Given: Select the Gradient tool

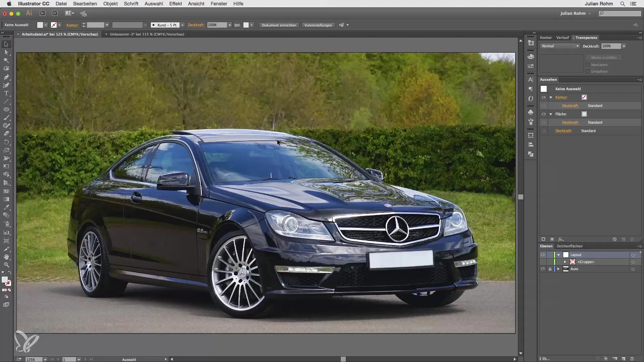Looking at the screenshot, I should [x=6, y=199].
